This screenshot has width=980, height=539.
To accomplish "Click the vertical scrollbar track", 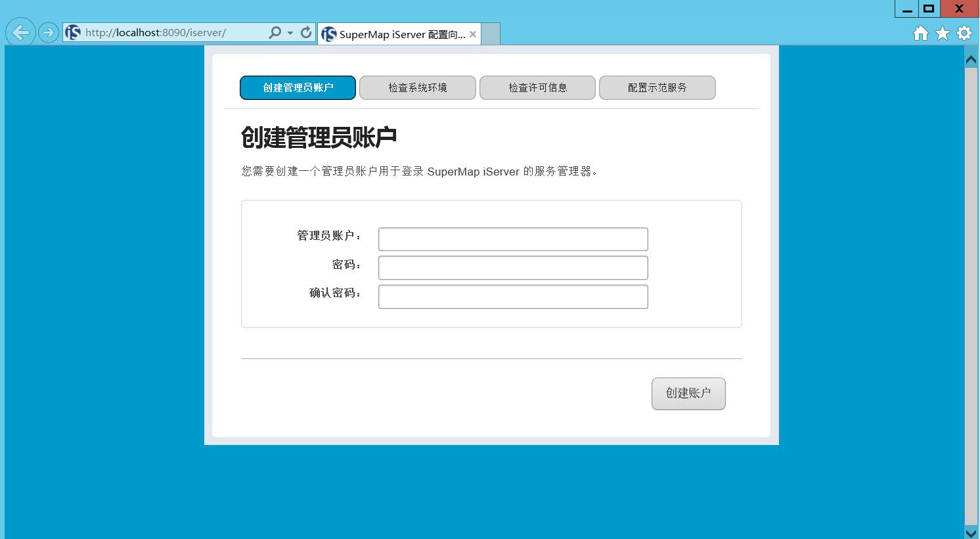I will coord(971,296).
